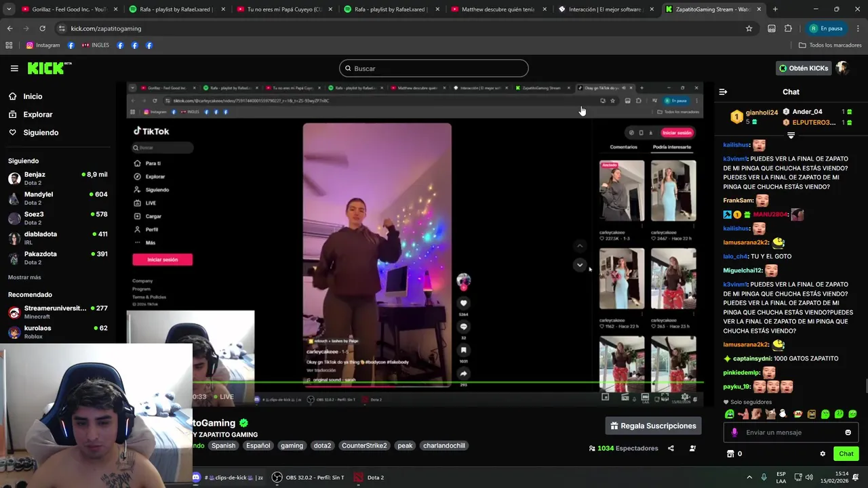Bookmark this page with star icon

coord(749,28)
